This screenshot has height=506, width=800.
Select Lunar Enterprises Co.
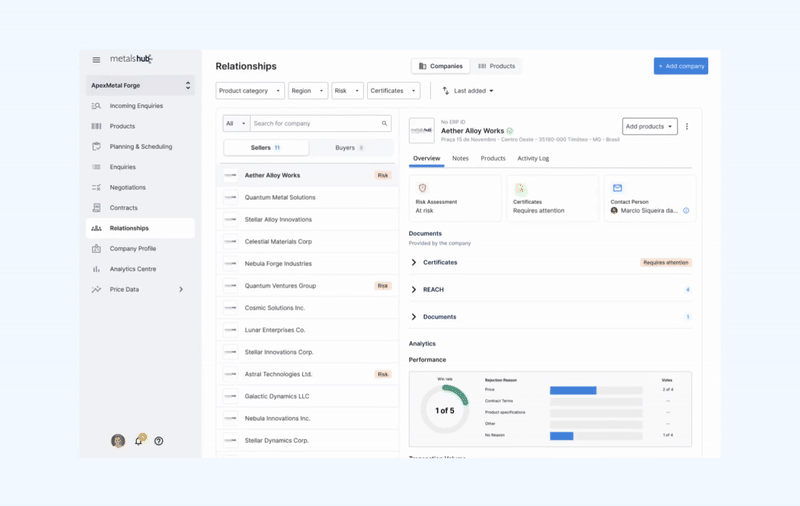click(x=308, y=330)
